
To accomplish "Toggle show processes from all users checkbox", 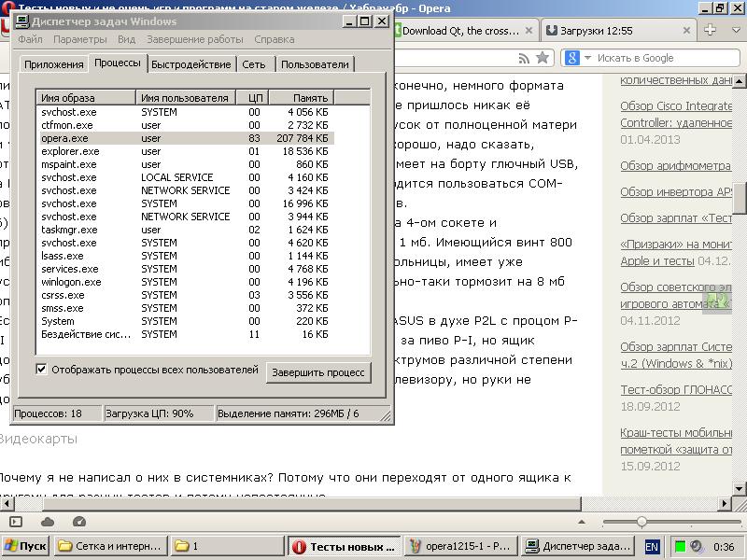I will coord(41,369).
